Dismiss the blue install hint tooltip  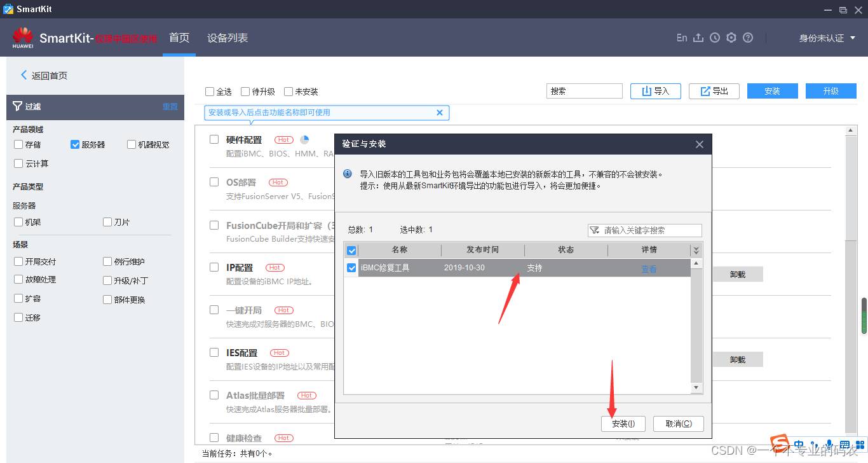click(440, 113)
